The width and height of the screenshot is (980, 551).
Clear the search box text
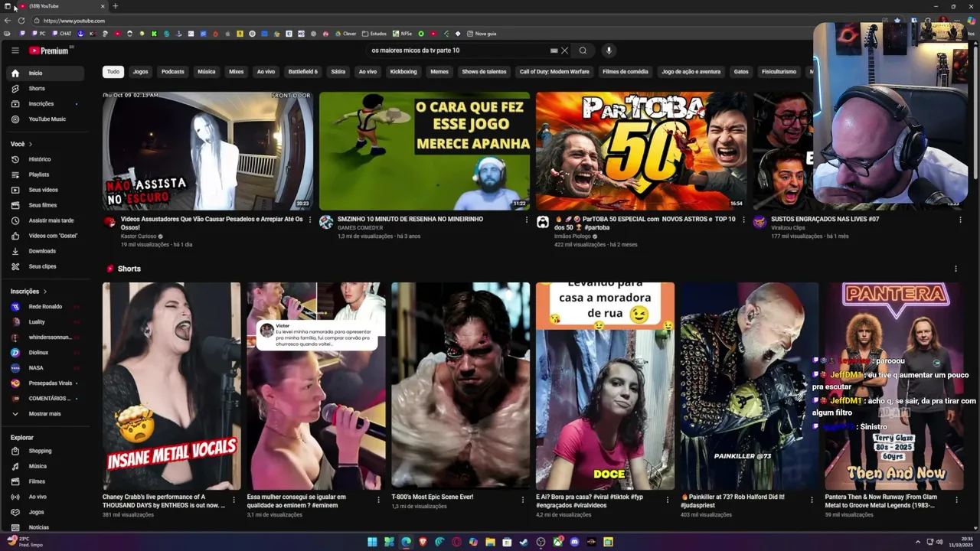(565, 51)
